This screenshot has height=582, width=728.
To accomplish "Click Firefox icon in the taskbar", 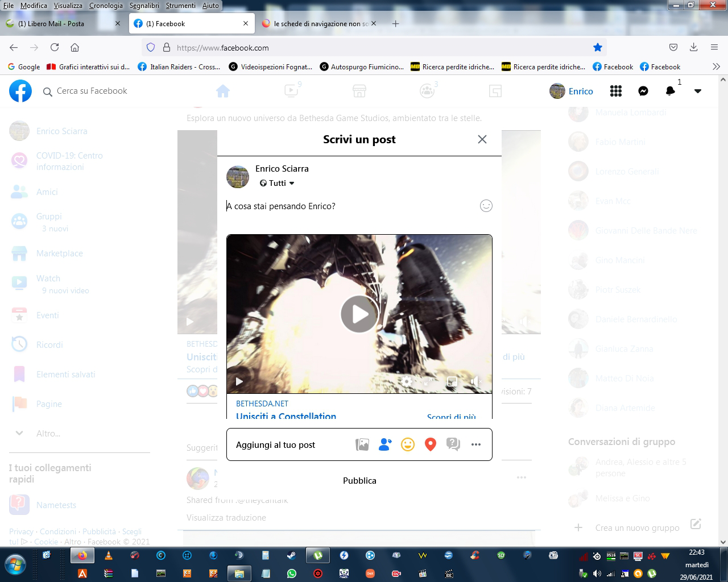I will 82,555.
